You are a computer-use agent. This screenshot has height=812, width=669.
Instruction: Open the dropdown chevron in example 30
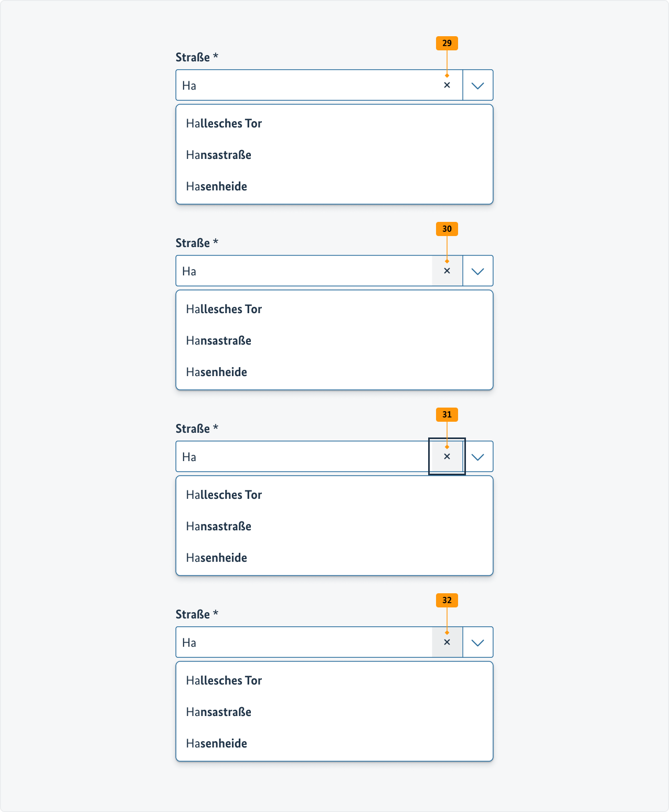coord(477,271)
